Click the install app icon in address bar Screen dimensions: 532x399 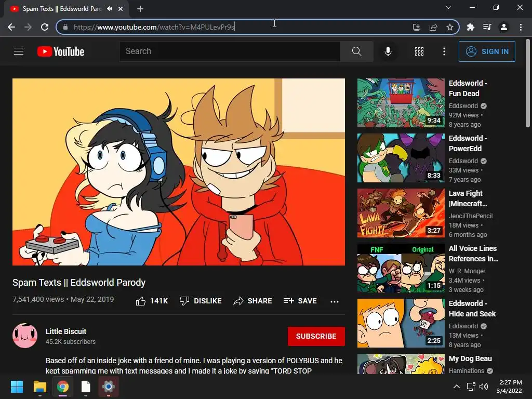pyautogui.click(x=416, y=27)
